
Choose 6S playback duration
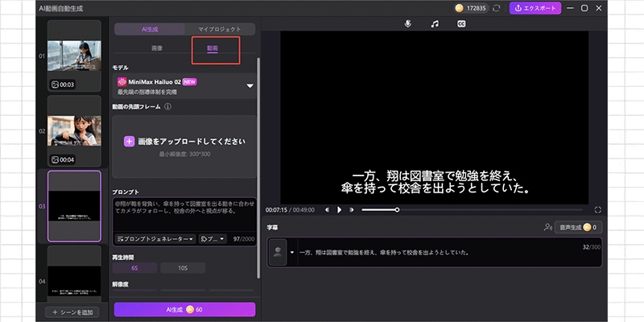pos(134,268)
